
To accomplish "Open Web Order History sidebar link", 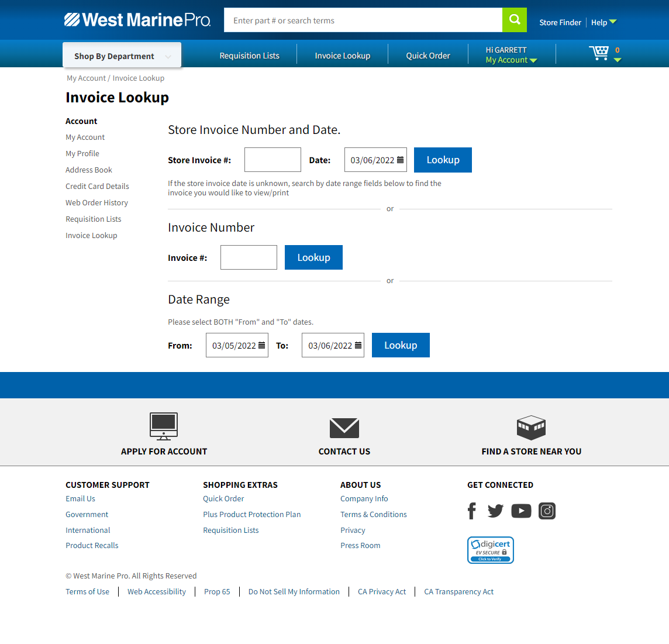I will [96, 203].
